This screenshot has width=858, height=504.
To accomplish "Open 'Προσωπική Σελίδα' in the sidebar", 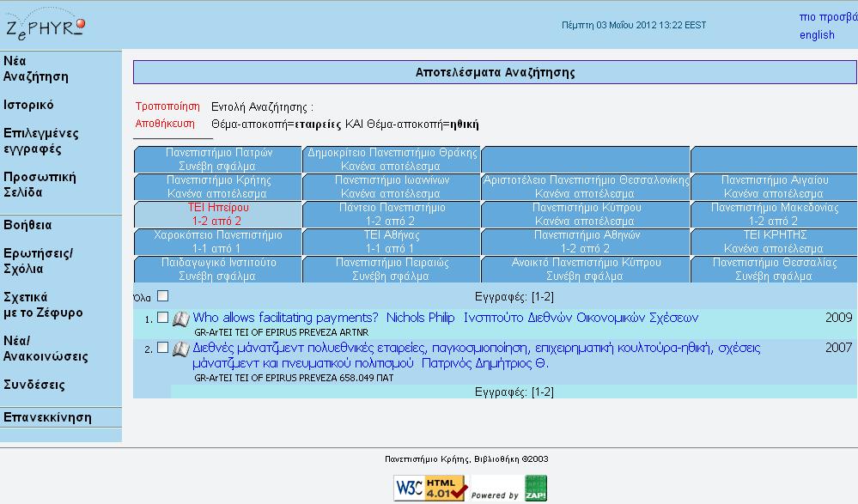I will [x=40, y=185].
